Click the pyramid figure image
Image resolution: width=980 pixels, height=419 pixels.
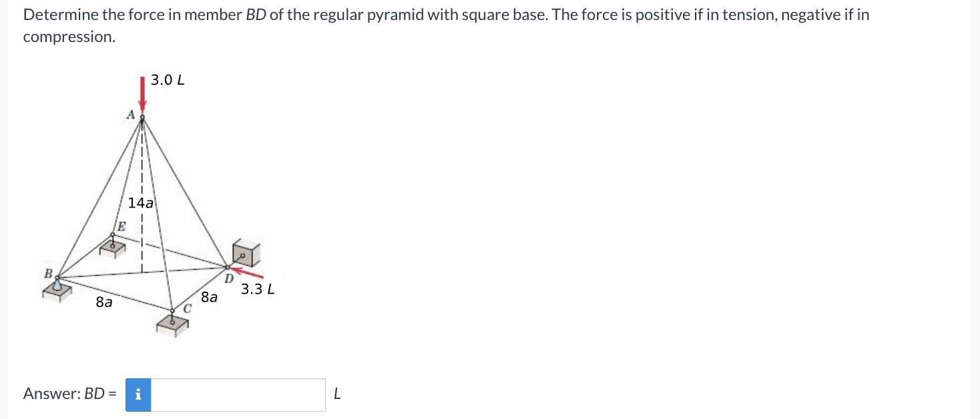click(154, 207)
